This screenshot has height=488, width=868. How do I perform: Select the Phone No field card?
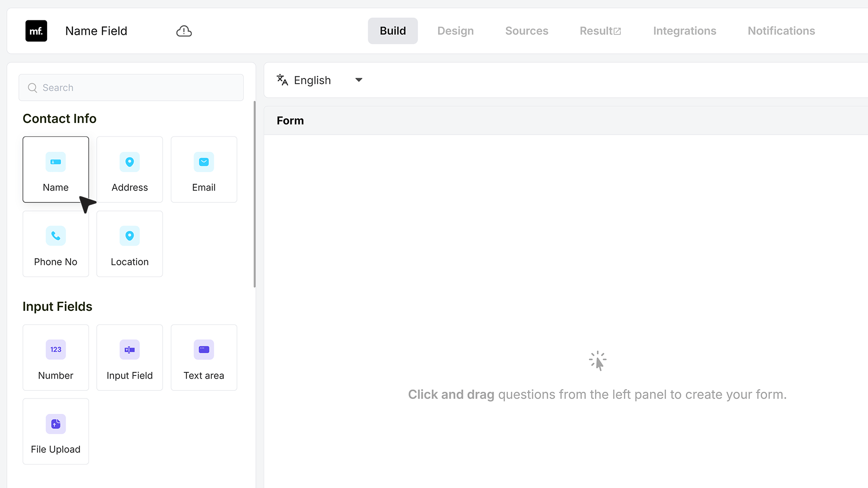click(56, 244)
